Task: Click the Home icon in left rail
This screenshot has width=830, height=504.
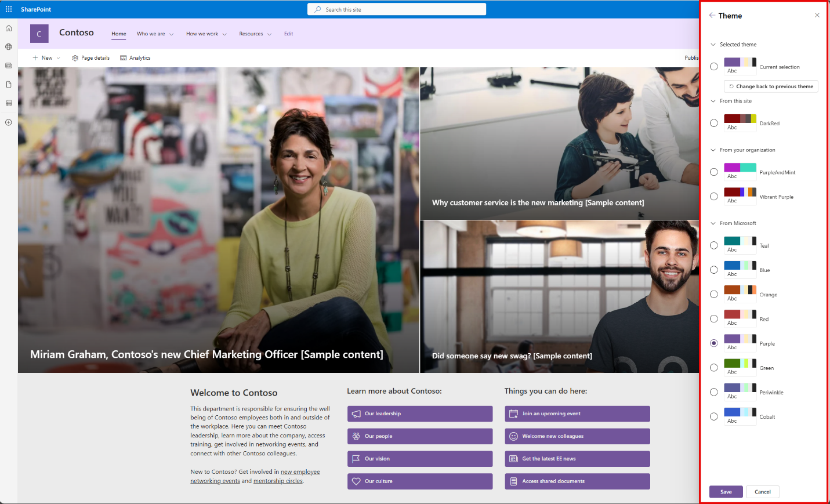Action: tap(9, 28)
